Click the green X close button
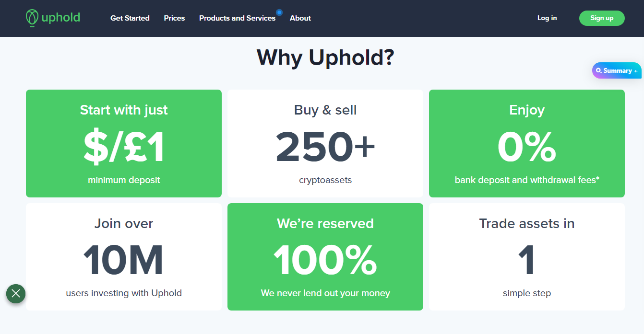 tap(16, 293)
